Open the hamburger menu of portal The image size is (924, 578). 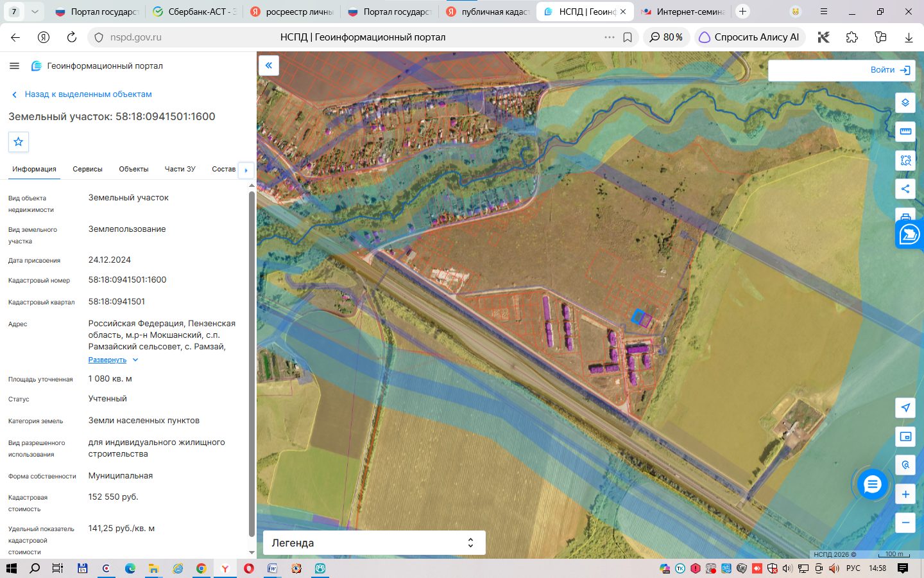(14, 66)
